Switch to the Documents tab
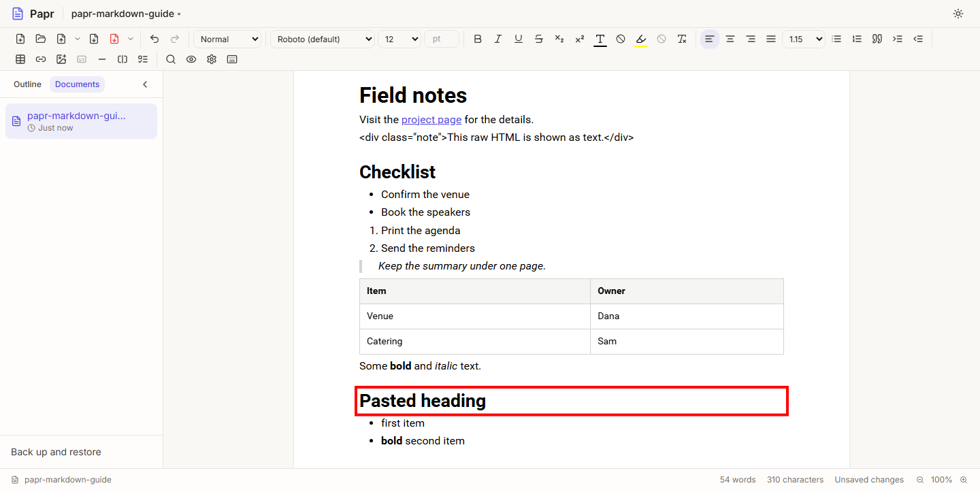 coord(78,84)
